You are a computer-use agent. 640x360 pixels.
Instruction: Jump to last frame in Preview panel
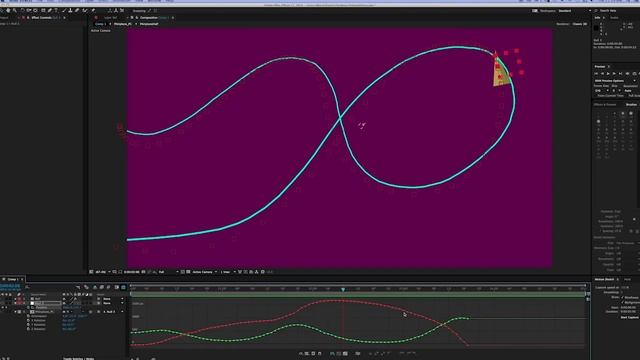click(x=620, y=73)
